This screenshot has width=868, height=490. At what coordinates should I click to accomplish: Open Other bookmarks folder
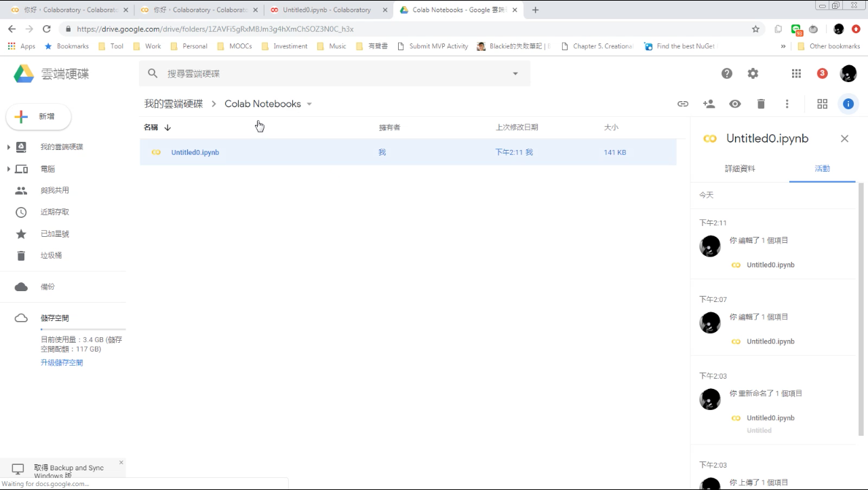(x=829, y=46)
